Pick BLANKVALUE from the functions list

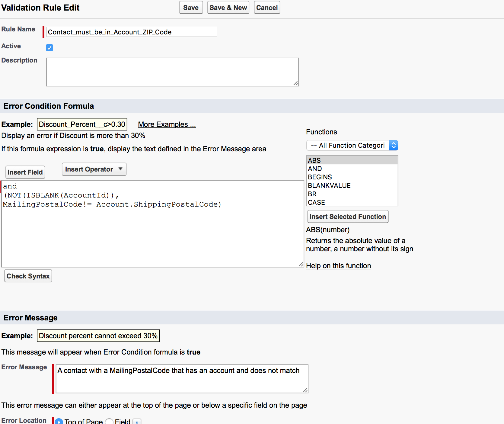(x=329, y=186)
